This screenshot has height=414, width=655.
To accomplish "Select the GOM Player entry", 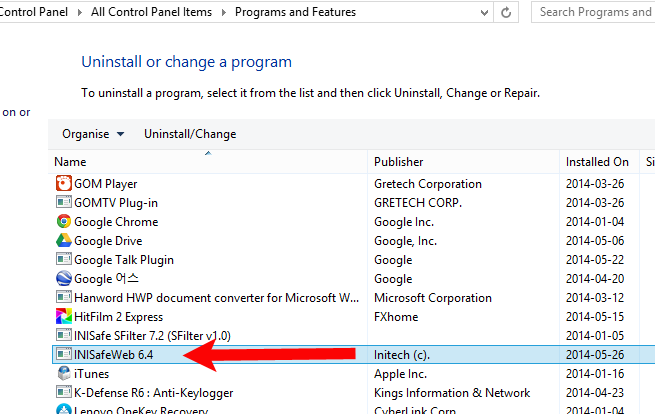I will [106, 184].
